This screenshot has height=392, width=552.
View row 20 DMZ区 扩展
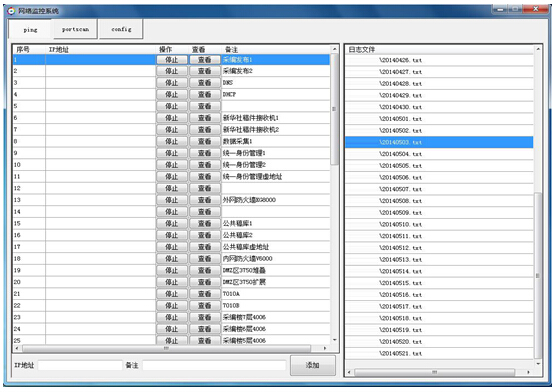coord(205,282)
